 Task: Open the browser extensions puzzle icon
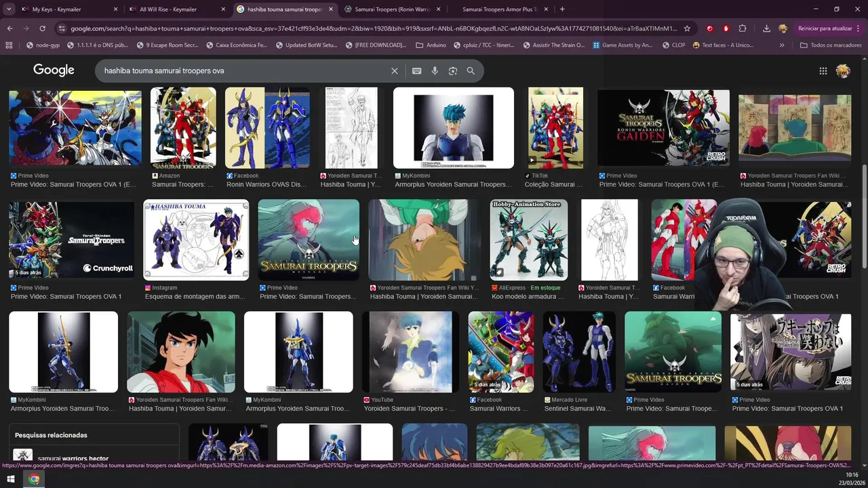(743, 28)
